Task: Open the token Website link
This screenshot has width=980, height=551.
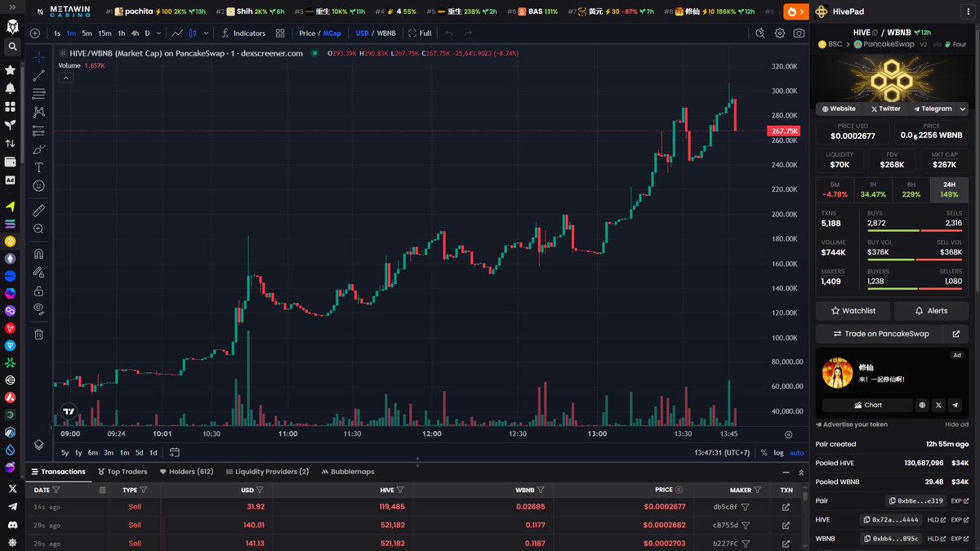Action: coord(839,109)
